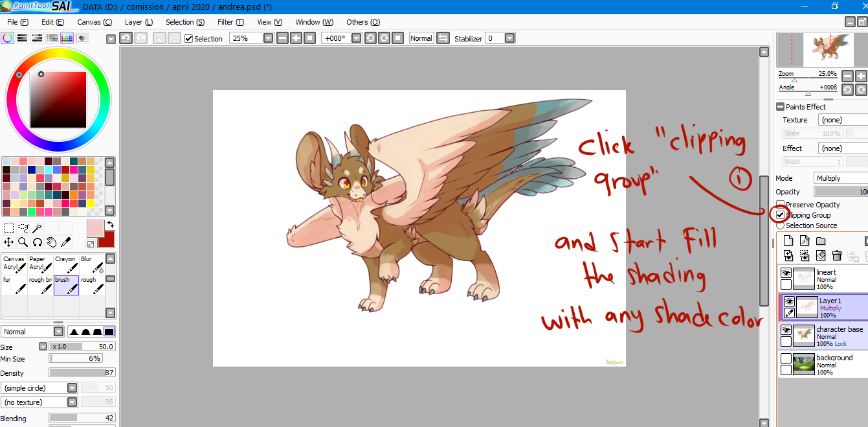Hide the character base layer
Viewport: 868px width, 427px height.
click(x=786, y=330)
